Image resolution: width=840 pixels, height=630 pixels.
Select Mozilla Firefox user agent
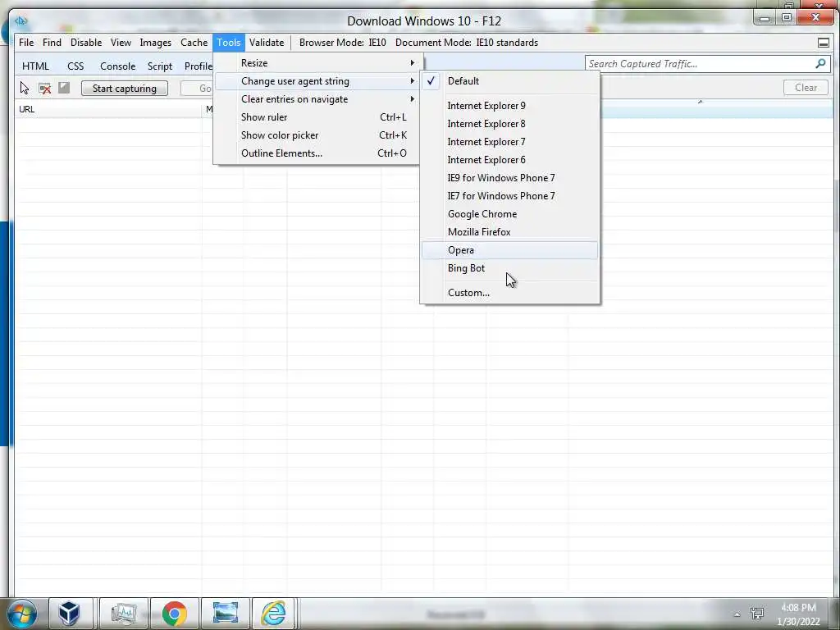[509, 232]
